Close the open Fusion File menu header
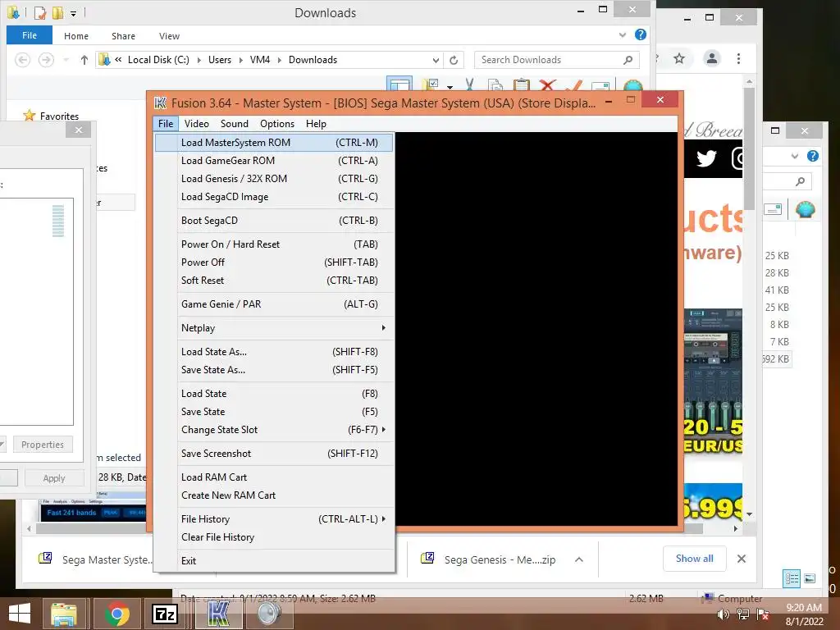Image resolution: width=840 pixels, height=630 pixels. pos(166,124)
